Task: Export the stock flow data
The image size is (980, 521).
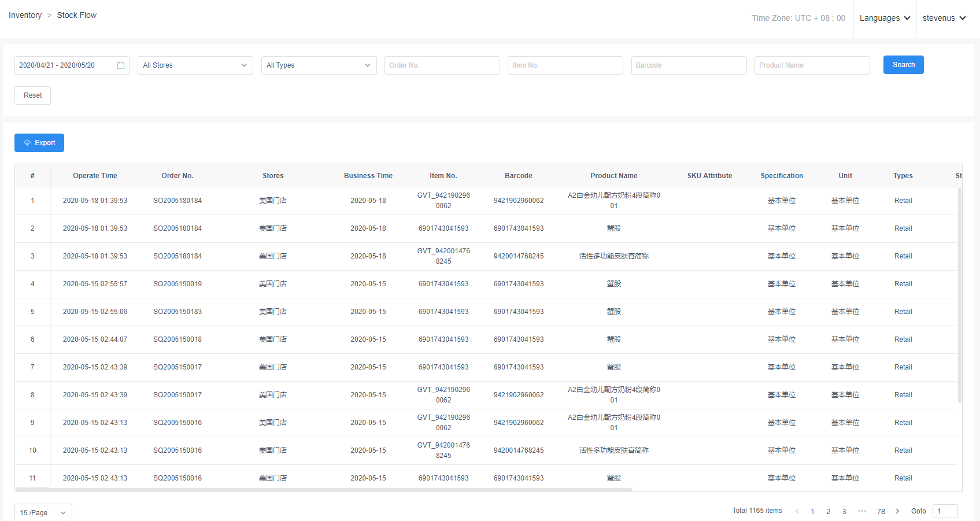Action: [39, 143]
